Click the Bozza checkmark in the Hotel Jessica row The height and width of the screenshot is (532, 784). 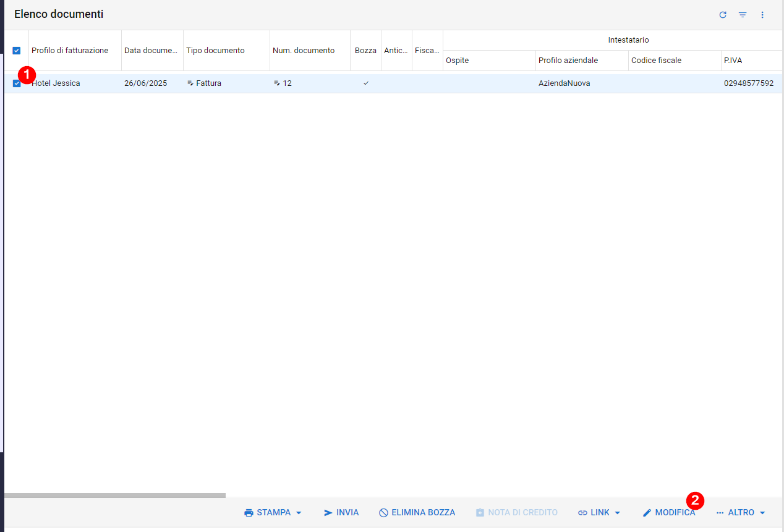[x=365, y=83]
